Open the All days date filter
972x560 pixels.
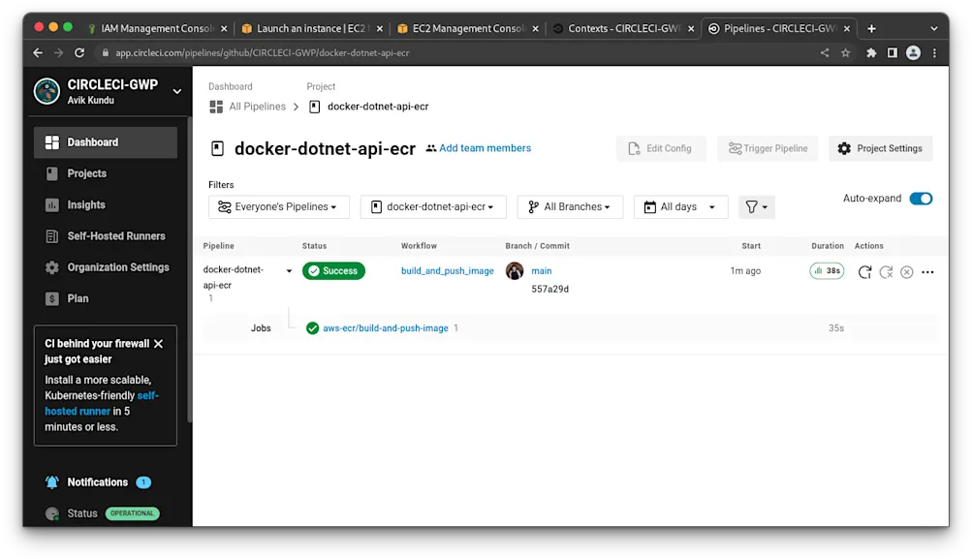click(x=680, y=207)
